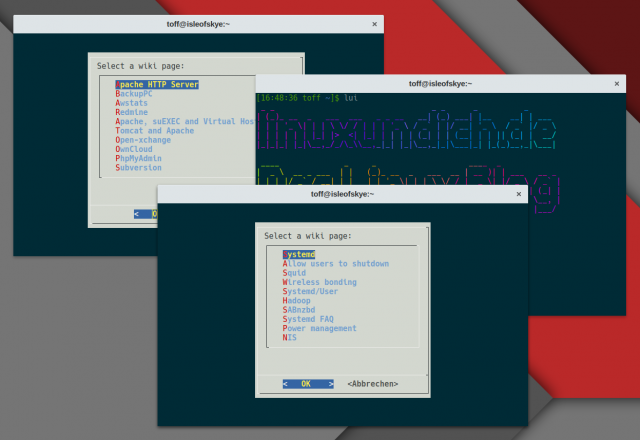Close the back-left terminal window
This screenshot has height=440, width=640.
point(374,24)
